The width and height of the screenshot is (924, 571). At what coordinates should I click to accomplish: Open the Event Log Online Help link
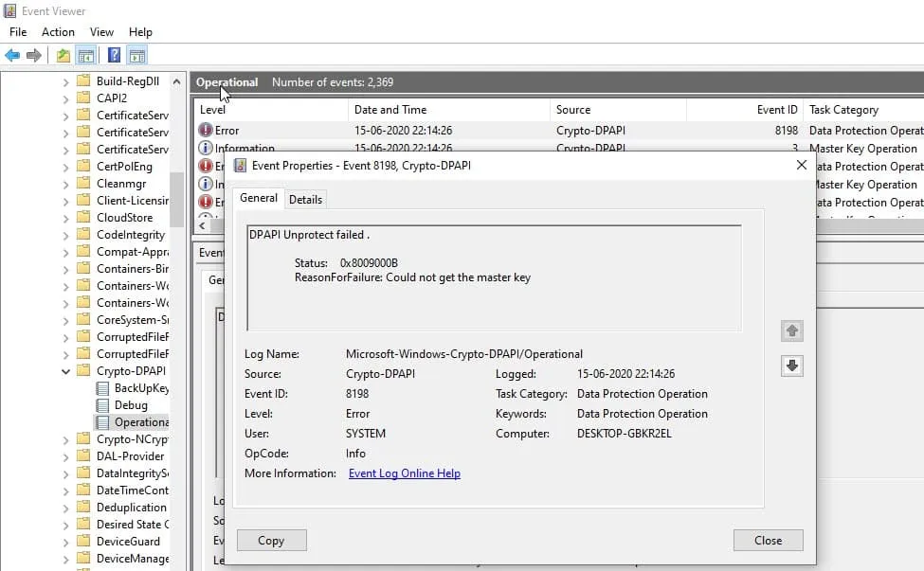click(x=405, y=473)
